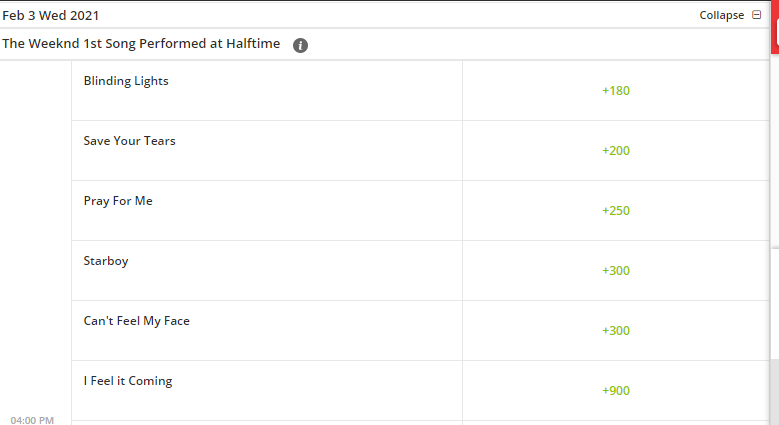Click the Feb 3 Wed 2021 date header

coord(51,15)
